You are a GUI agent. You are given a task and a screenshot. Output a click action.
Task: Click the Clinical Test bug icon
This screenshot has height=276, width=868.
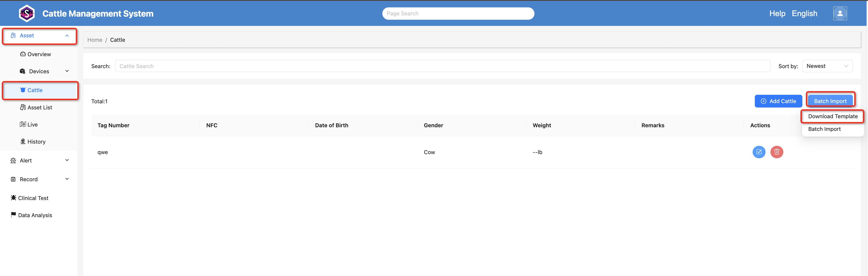point(13,198)
